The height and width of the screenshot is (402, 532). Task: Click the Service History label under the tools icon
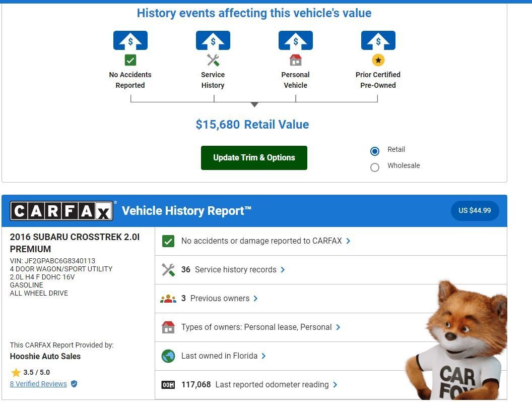[x=213, y=80]
